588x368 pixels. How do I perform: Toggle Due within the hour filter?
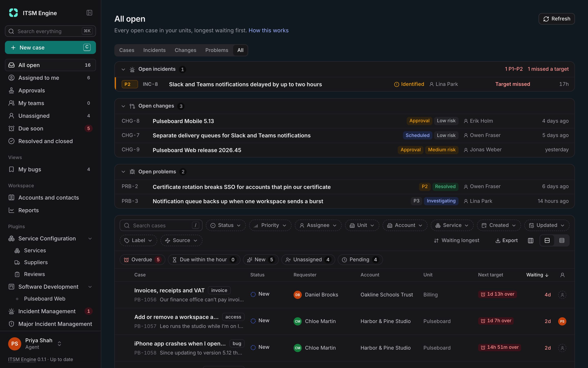pos(204,260)
